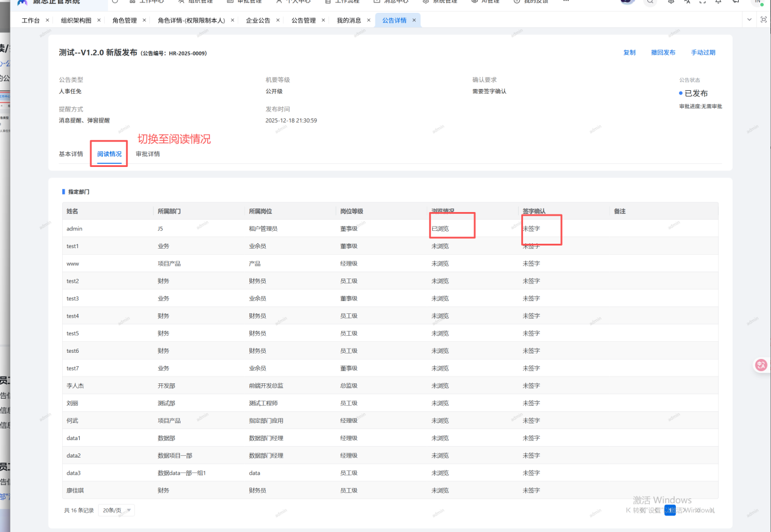
Task: Open the 20条/页 page size dropdown
Action: (118, 510)
